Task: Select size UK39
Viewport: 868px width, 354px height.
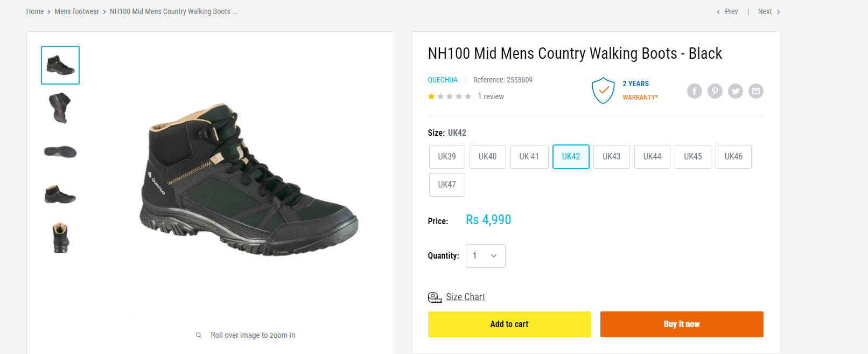Action: (447, 157)
